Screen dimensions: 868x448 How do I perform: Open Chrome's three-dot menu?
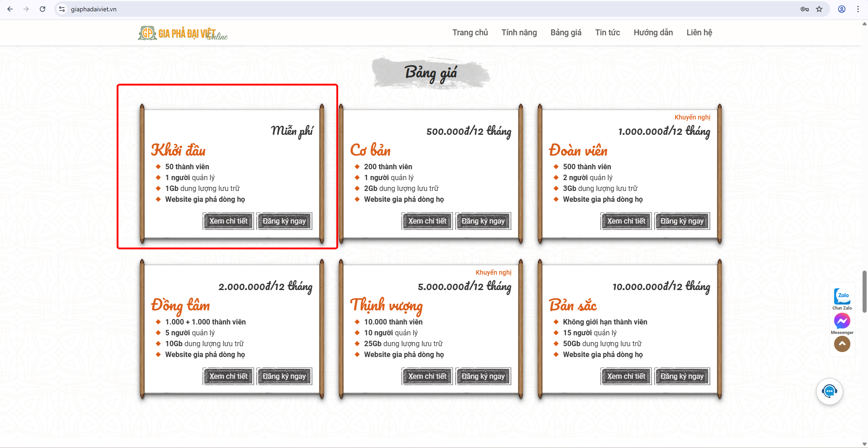point(858,9)
